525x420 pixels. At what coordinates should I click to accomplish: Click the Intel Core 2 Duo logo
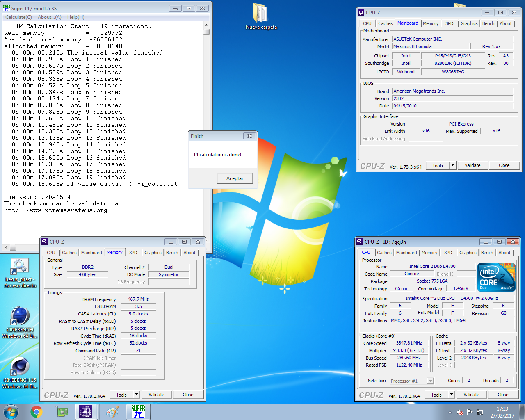click(496, 277)
